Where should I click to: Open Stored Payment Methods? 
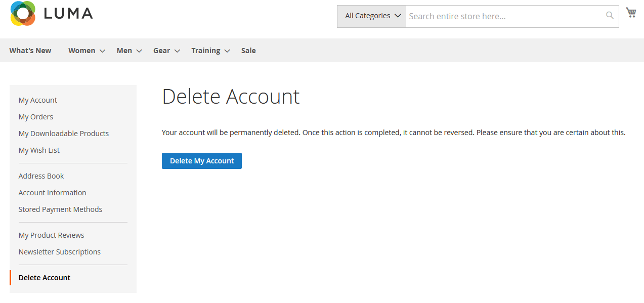(x=60, y=209)
